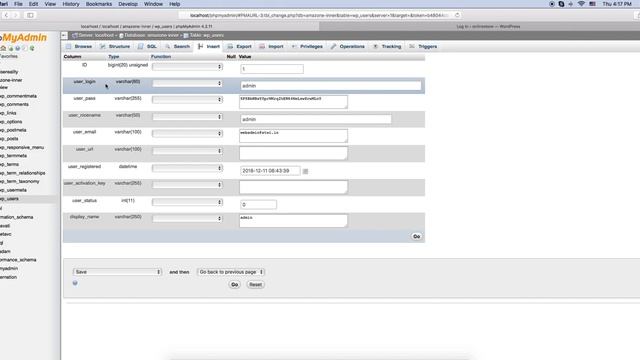Select wp_users table in sidebar
Viewport: 640px width, 360px height.
[9, 199]
